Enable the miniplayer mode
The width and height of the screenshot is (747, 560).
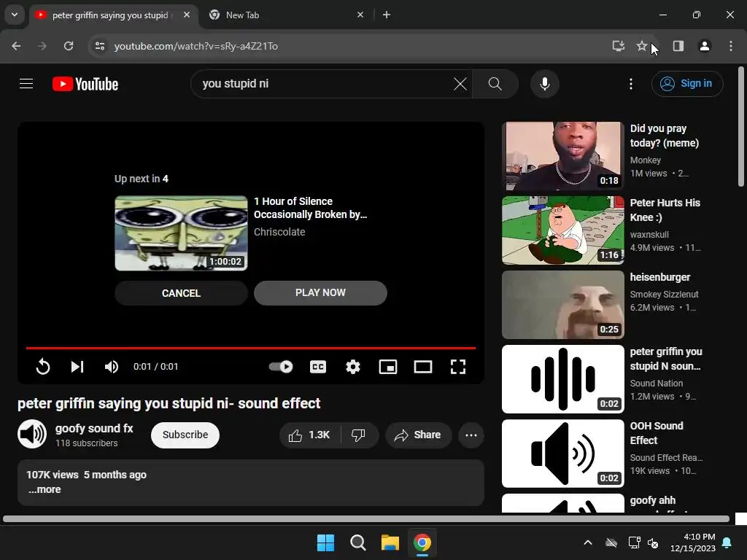pyautogui.click(x=388, y=367)
